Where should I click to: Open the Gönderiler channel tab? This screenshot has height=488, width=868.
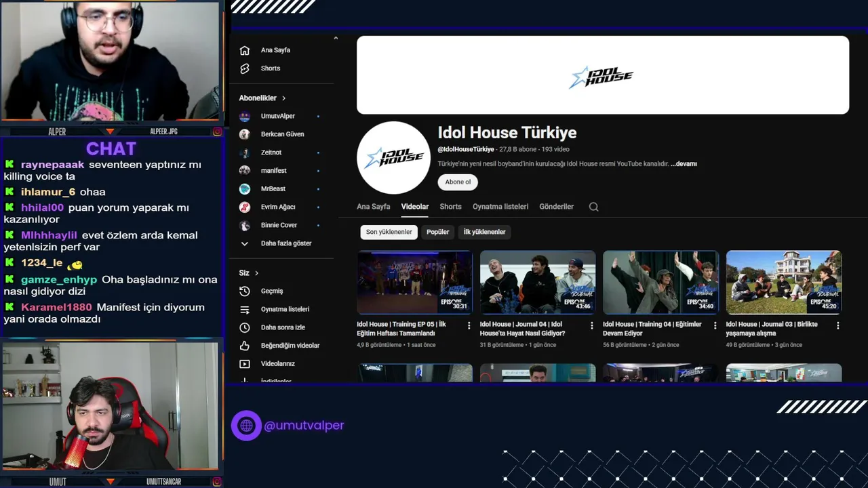pyautogui.click(x=557, y=207)
